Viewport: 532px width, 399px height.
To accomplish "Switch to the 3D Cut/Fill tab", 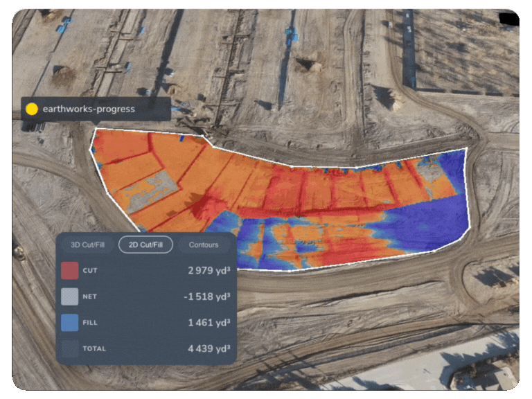I will [87, 245].
